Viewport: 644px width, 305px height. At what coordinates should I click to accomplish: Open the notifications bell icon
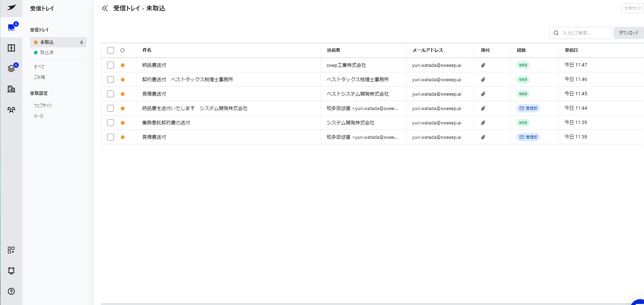point(11,271)
